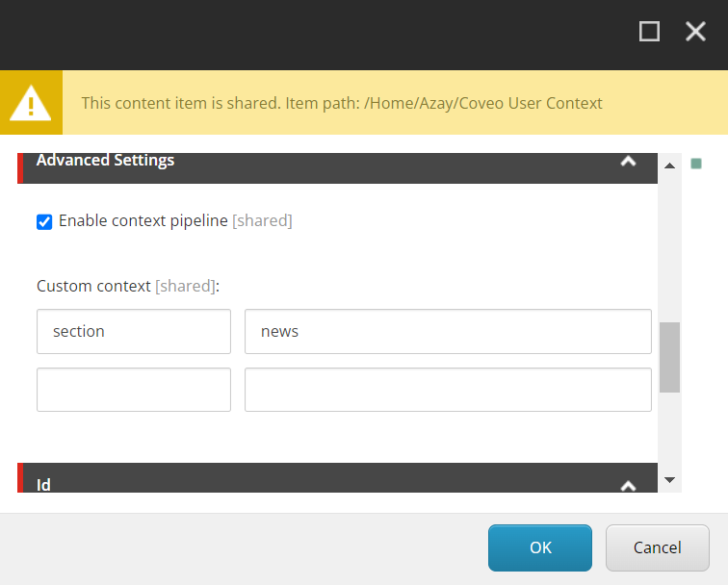Collapse the Id section chevron

[628, 485]
